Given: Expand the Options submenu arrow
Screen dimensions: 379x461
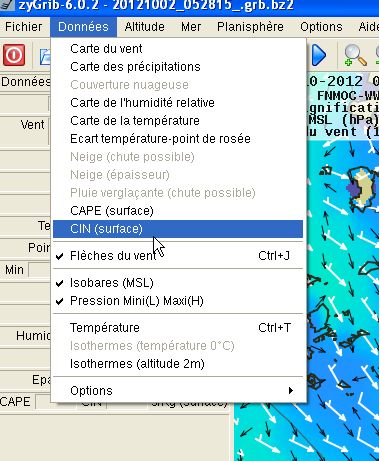Looking at the screenshot, I should [x=291, y=390].
